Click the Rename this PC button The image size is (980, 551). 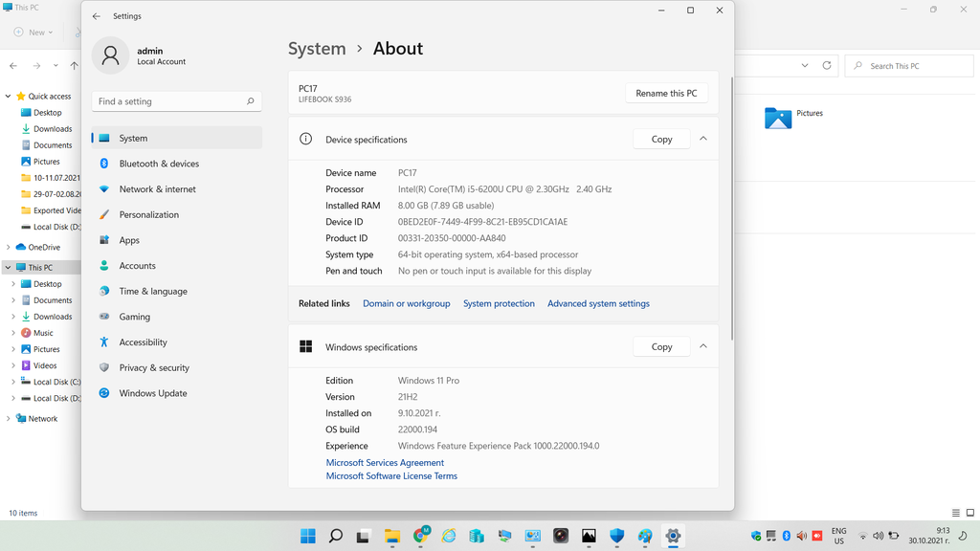pos(666,93)
